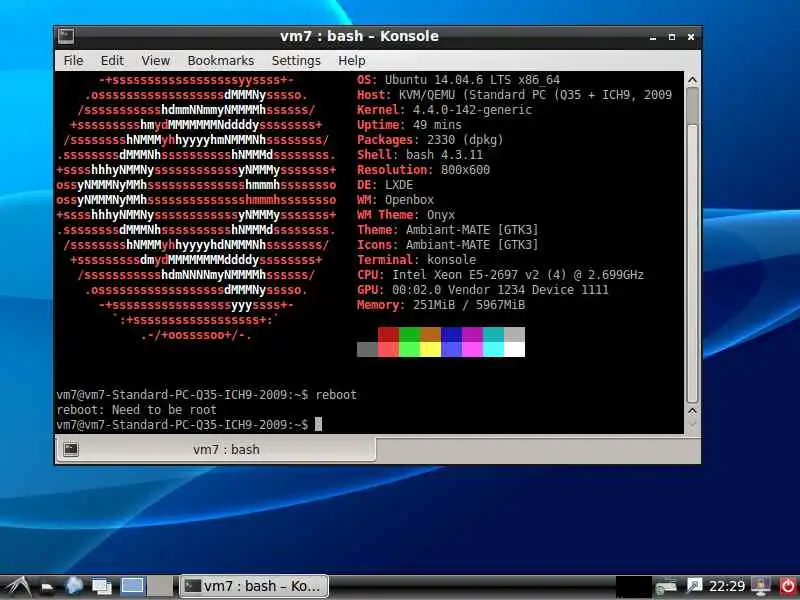Click the 'WM Theme: Onyx' line
The width and height of the screenshot is (800, 600).
pyautogui.click(x=406, y=215)
